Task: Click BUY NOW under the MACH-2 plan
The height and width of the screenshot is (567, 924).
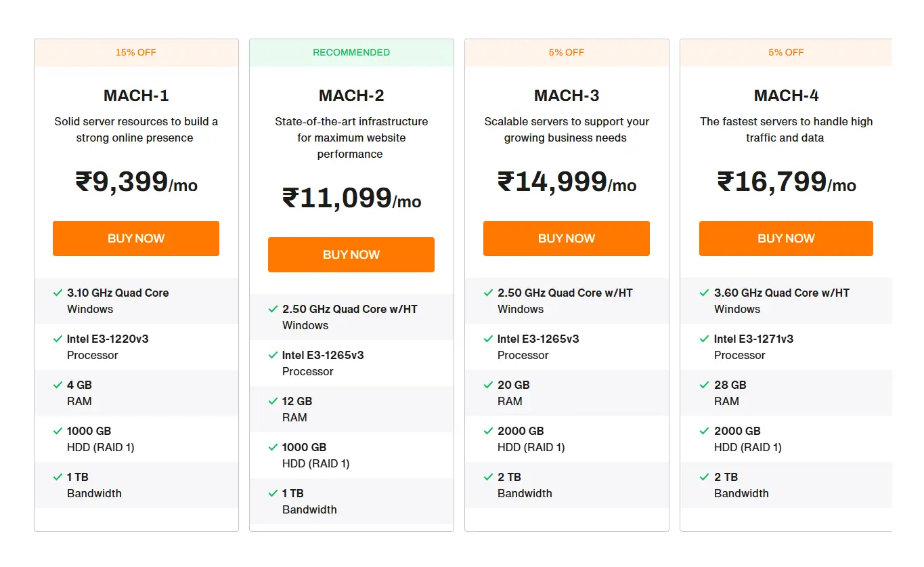Action: (351, 254)
